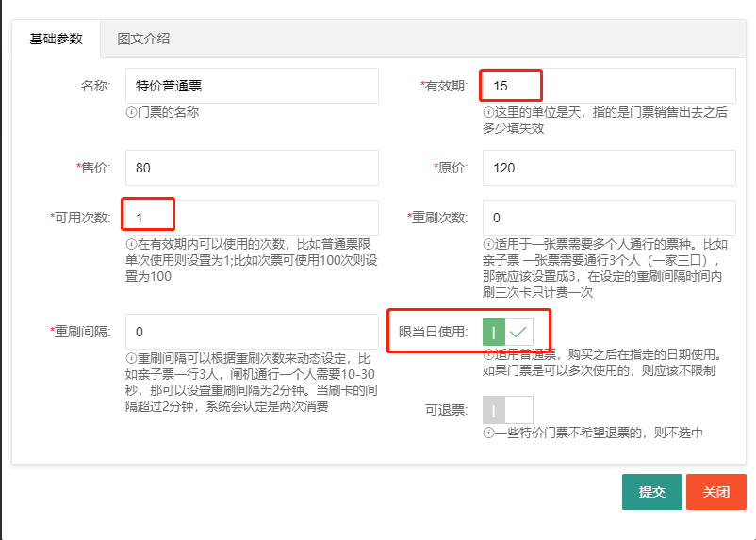The width and height of the screenshot is (756, 540).
Task: Click info icon under 可退票 toggle
Action: (x=488, y=434)
